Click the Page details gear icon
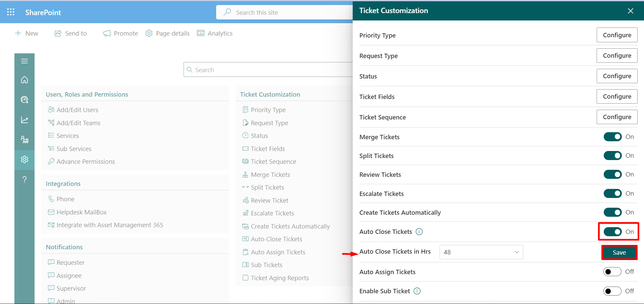644x304 pixels. click(x=149, y=33)
